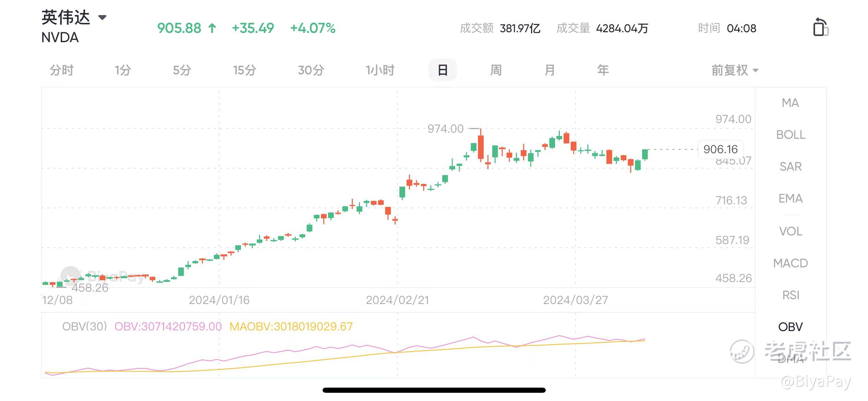
Task: Choose the 周 weekly chart tab
Action: [x=496, y=70]
